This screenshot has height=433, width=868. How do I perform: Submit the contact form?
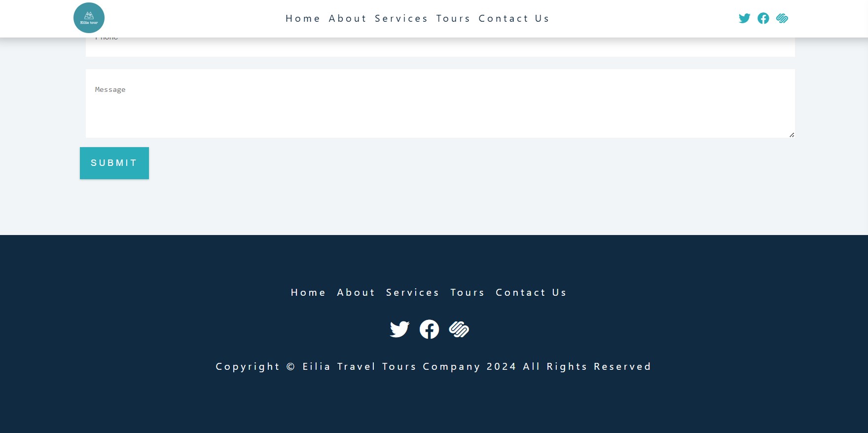pos(114,163)
